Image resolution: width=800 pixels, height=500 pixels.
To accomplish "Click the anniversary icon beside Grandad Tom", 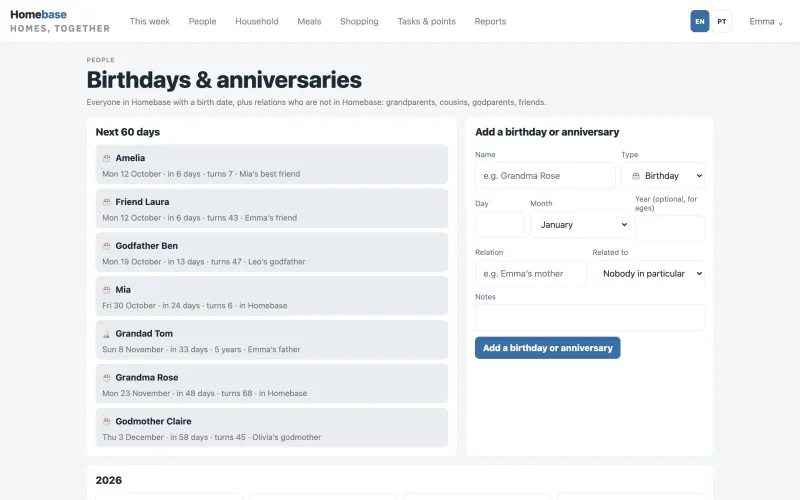I will tap(107, 334).
